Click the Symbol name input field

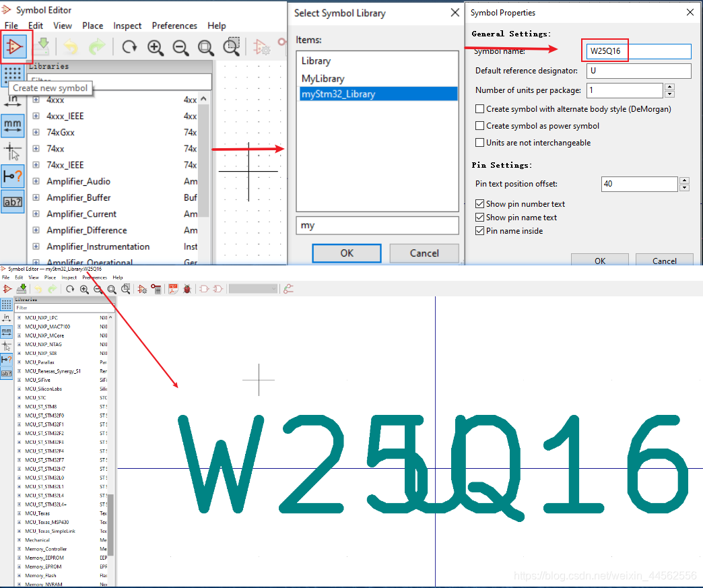(x=639, y=51)
